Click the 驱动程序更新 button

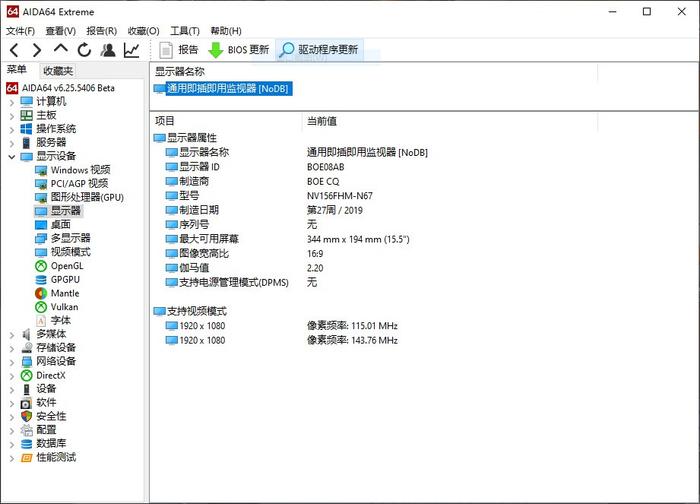319,50
